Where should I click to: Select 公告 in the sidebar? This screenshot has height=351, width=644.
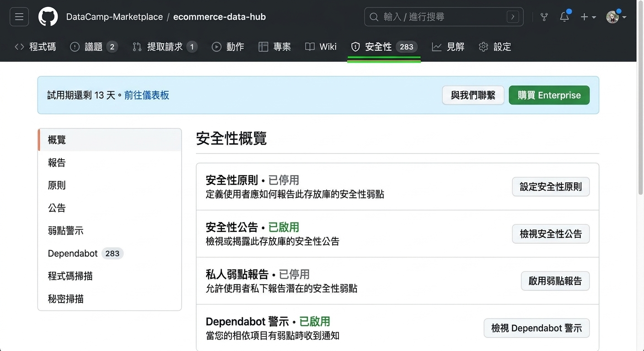(110, 208)
